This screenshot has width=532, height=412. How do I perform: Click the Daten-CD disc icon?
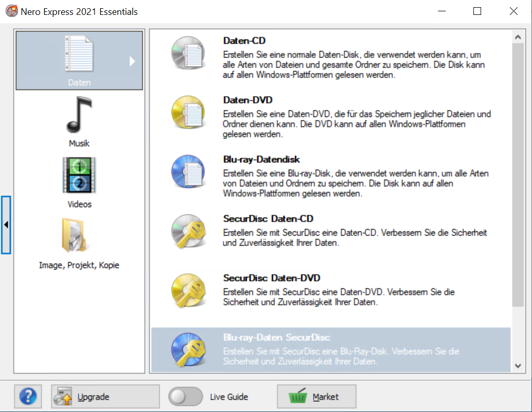click(189, 53)
